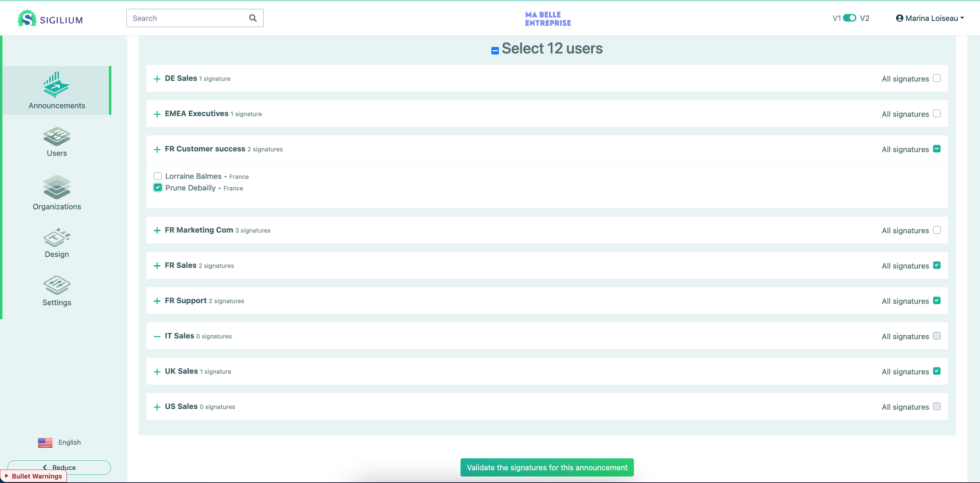Check the Lorraine Balmes checkbox

[158, 176]
